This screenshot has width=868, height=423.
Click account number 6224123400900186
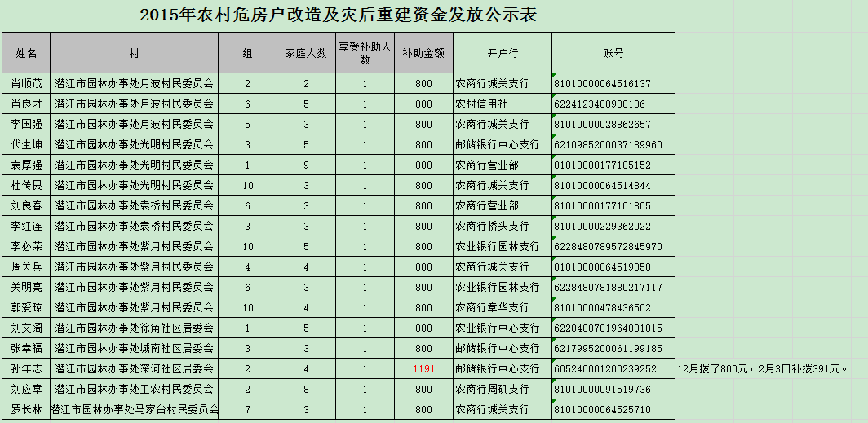tap(600, 104)
